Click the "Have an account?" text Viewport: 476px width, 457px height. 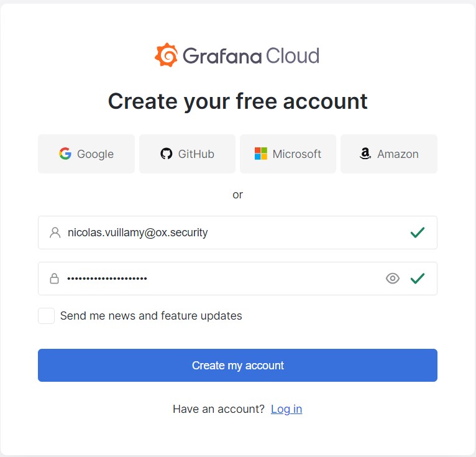pos(219,409)
